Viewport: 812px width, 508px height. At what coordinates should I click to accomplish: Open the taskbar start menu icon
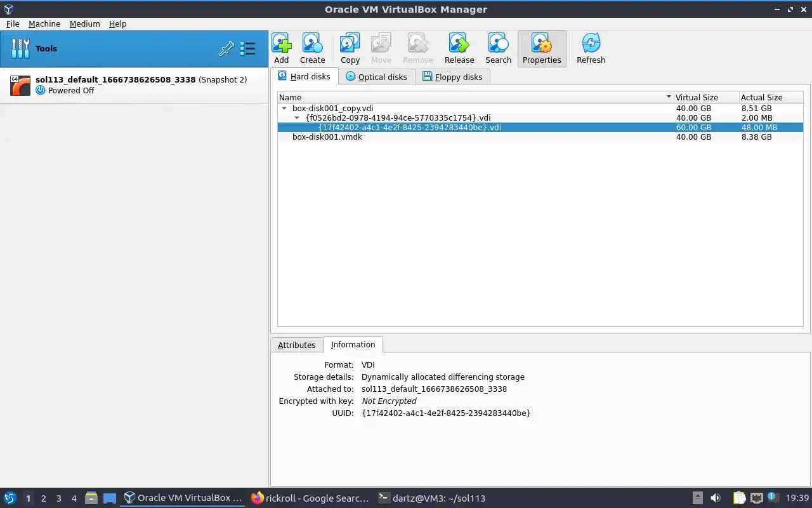(10, 498)
